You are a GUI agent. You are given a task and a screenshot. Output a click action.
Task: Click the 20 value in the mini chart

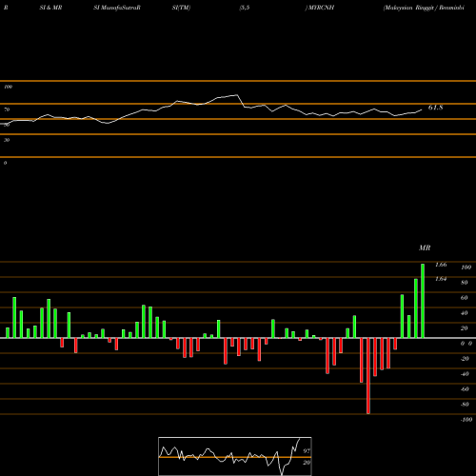[307, 463]
